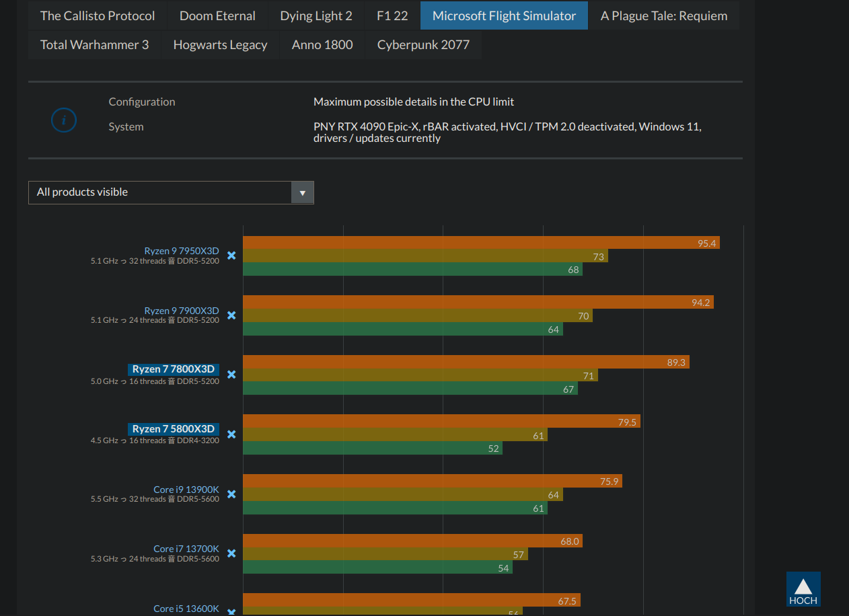Open the All products visible dropdown

pyautogui.click(x=171, y=192)
